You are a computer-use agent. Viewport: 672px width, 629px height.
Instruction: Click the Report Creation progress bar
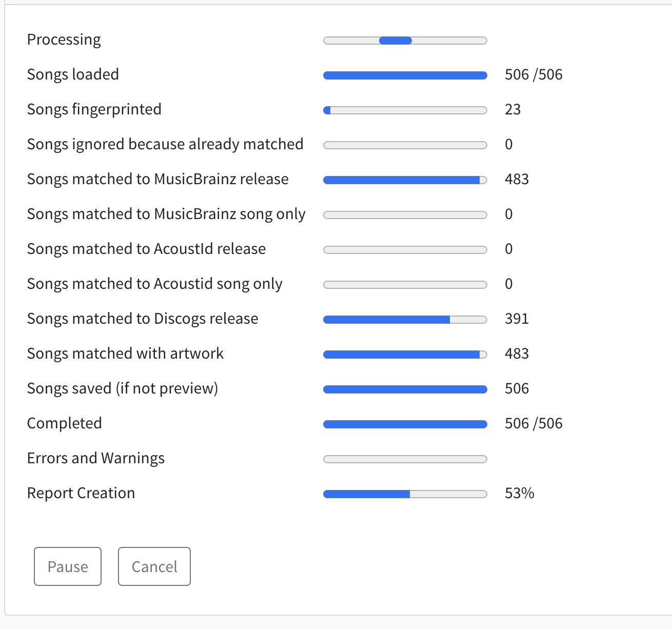point(405,494)
